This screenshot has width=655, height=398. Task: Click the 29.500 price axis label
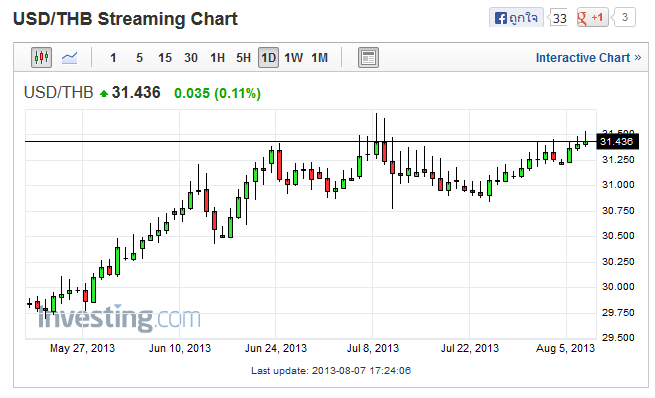(x=618, y=337)
